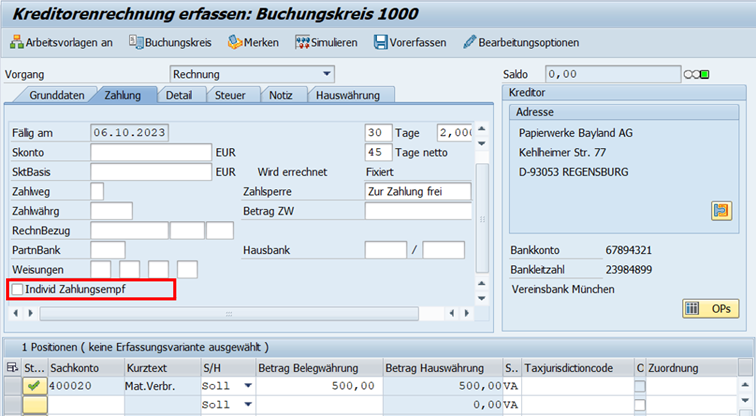Screen dimensions: 756x416
Task: Click the Arbeitsvorlagen an toolbar icon
Action: tap(17, 43)
